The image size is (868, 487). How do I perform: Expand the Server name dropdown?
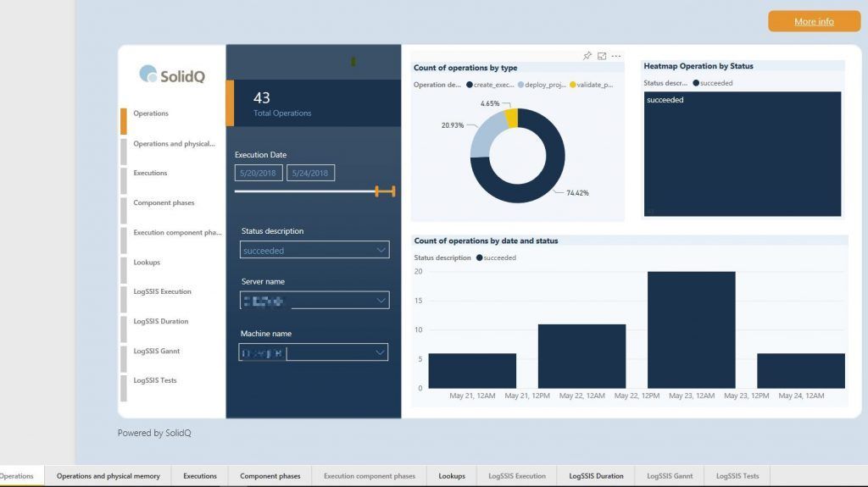point(381,301)
